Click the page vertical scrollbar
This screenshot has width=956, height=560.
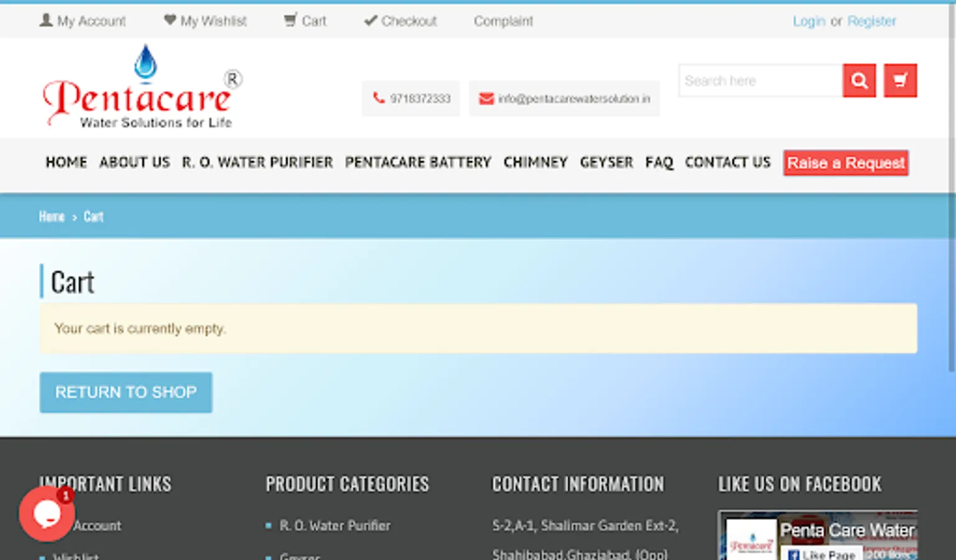point(952,187)
